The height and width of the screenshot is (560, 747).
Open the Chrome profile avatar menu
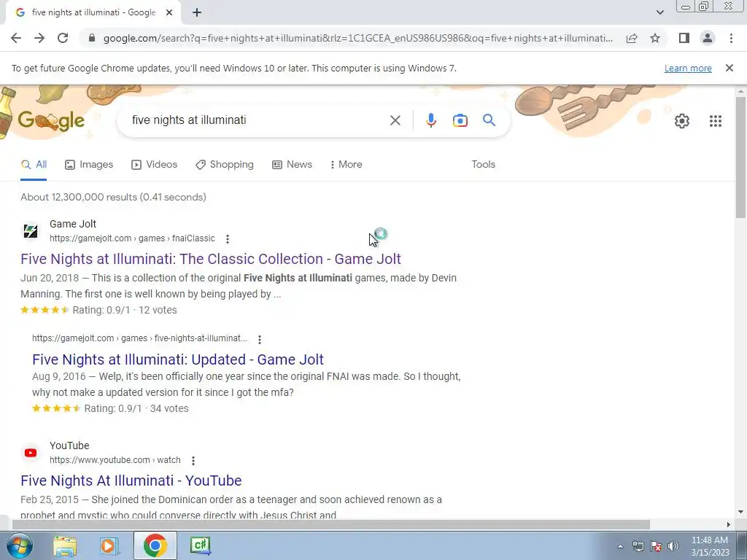click(x=708, y=38)
